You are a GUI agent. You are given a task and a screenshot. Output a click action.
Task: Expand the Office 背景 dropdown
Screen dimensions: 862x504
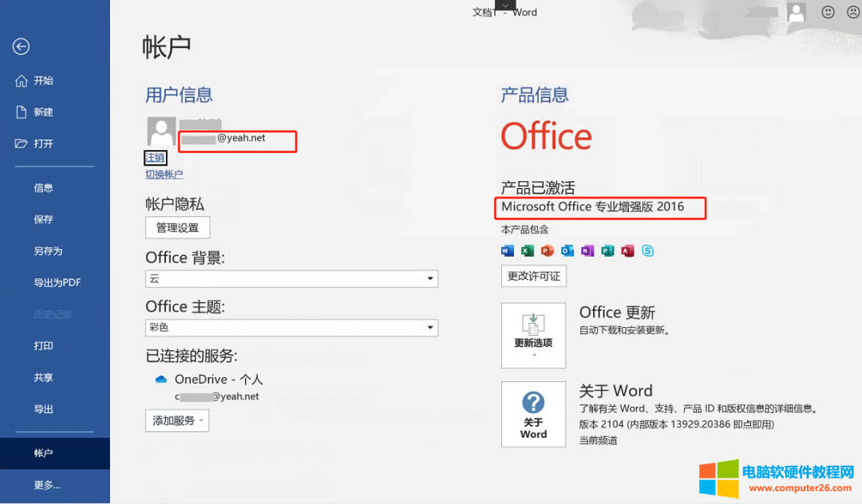pyautogui.click(x=291, y=279)
